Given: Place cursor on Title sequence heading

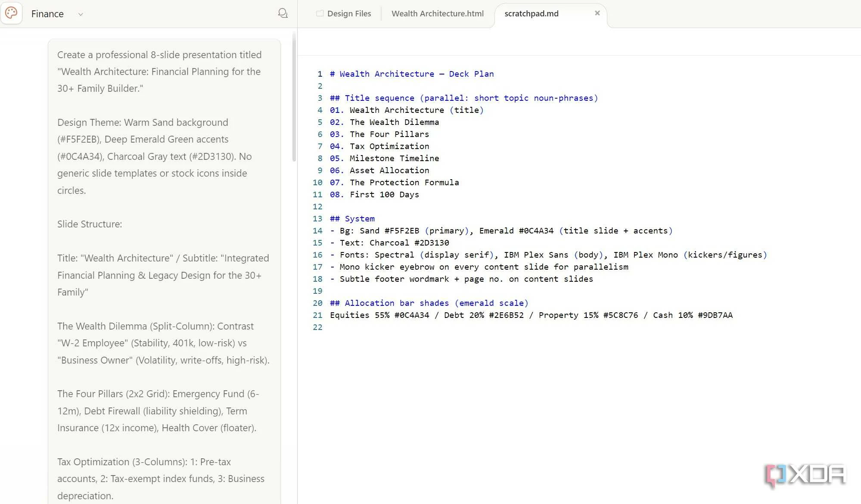Looking at the screenshot, I should tap(464, 98).
